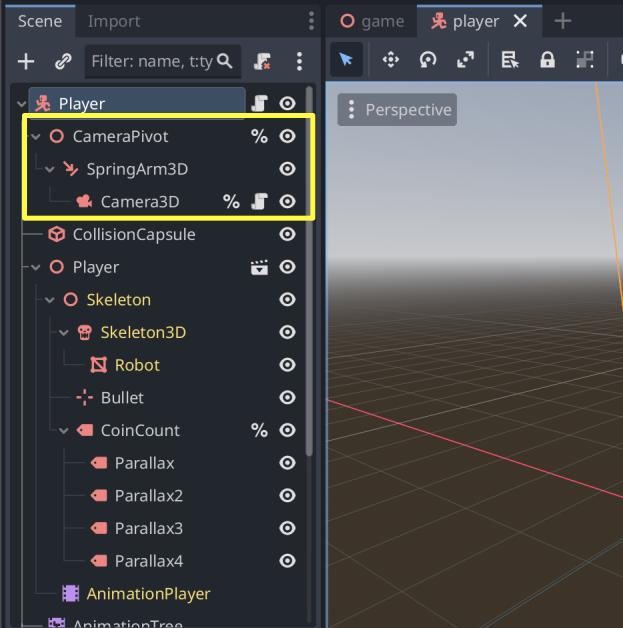Image resolution: width=623 pixels, height=628 pixels.
Task: Switch to the Import tab
Action: pyautogui.click(x=114, y=21)
